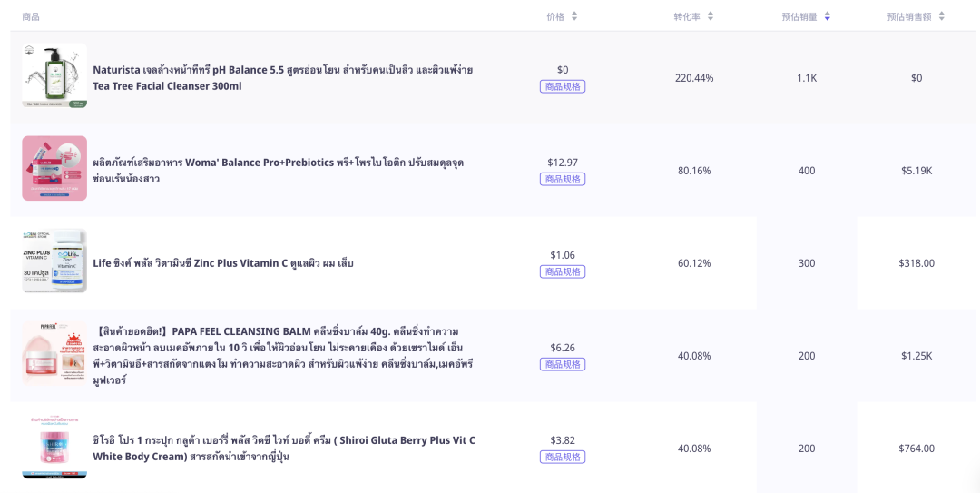Open PAPA FEEL Cleansing Balm image
Screen dimensions: 980x493
(x=54, y=353)
